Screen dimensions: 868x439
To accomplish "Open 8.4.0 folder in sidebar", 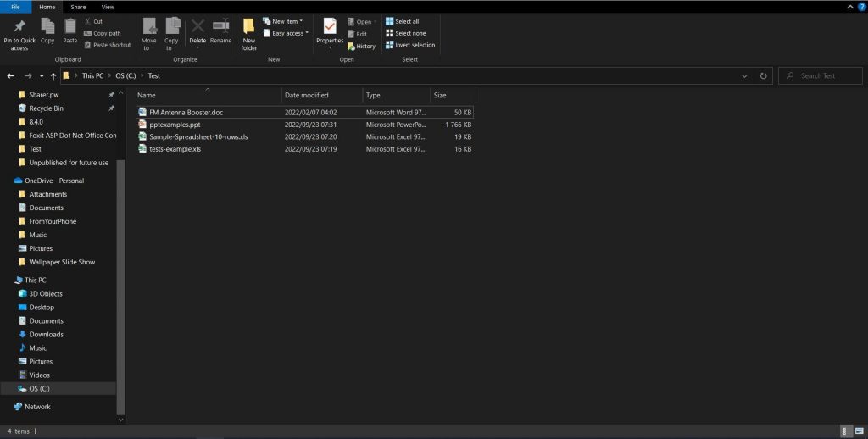I will pyautogui.click(x=36, y=122).
